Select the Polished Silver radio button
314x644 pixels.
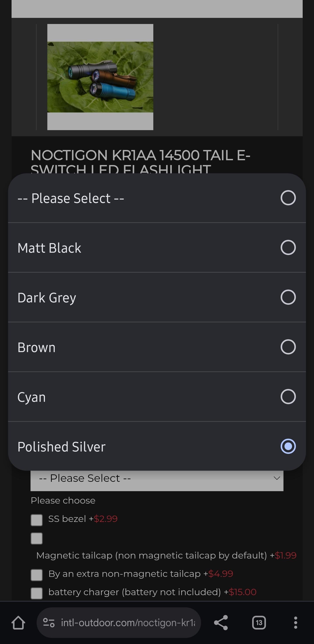click(288, 446)
